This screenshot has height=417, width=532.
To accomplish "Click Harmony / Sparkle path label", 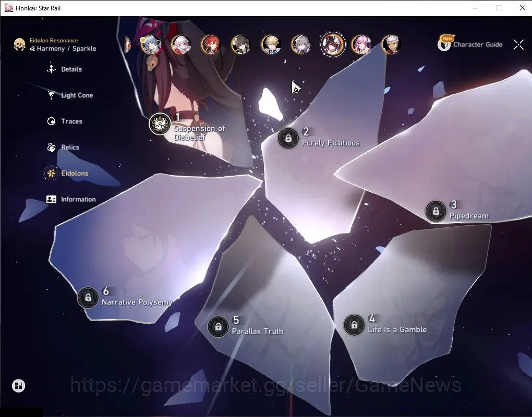I will pyautogui.click(x=67, y=48).
